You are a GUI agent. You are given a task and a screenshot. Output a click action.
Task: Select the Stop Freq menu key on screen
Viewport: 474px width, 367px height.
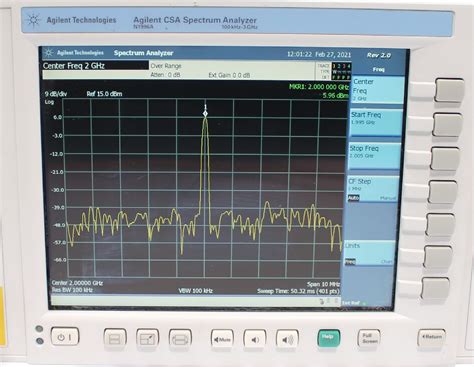click(x=374, y=156)
